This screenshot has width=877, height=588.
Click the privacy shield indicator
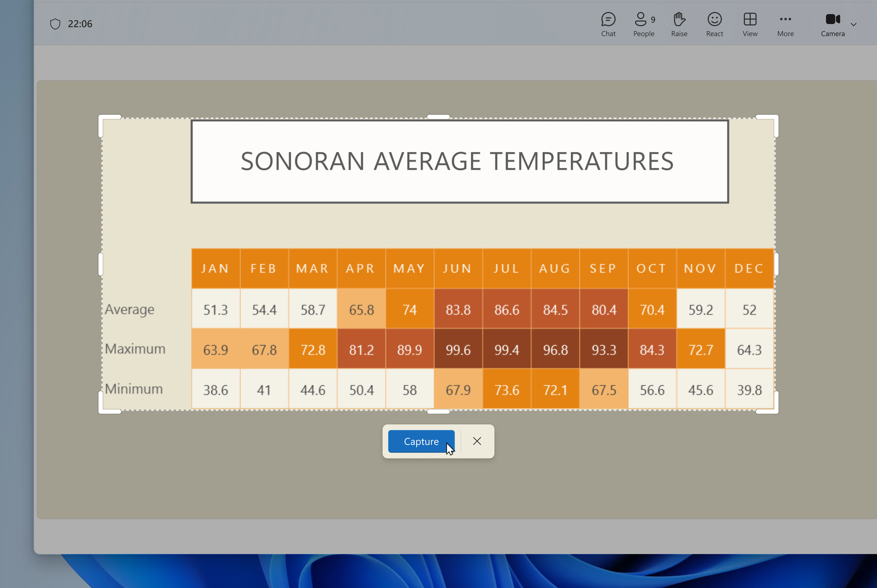55,23
